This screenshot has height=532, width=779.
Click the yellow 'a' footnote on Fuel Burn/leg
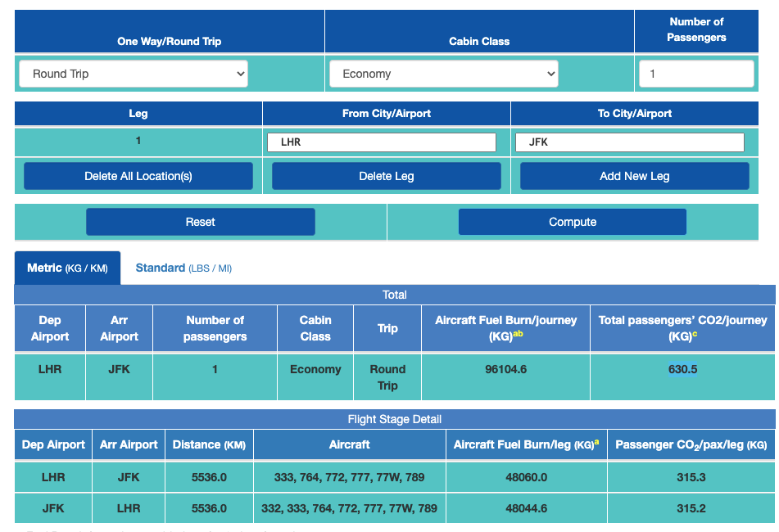click(596, 442)
